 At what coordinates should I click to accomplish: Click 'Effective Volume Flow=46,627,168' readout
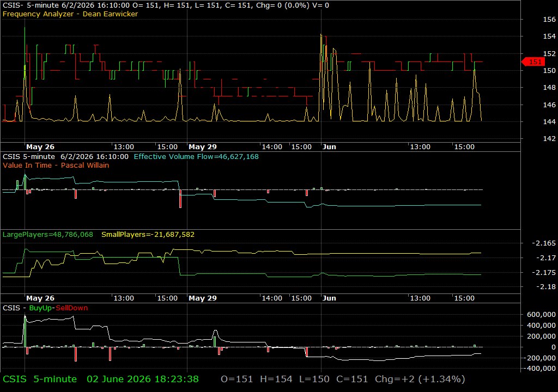(x=196, y=156)
